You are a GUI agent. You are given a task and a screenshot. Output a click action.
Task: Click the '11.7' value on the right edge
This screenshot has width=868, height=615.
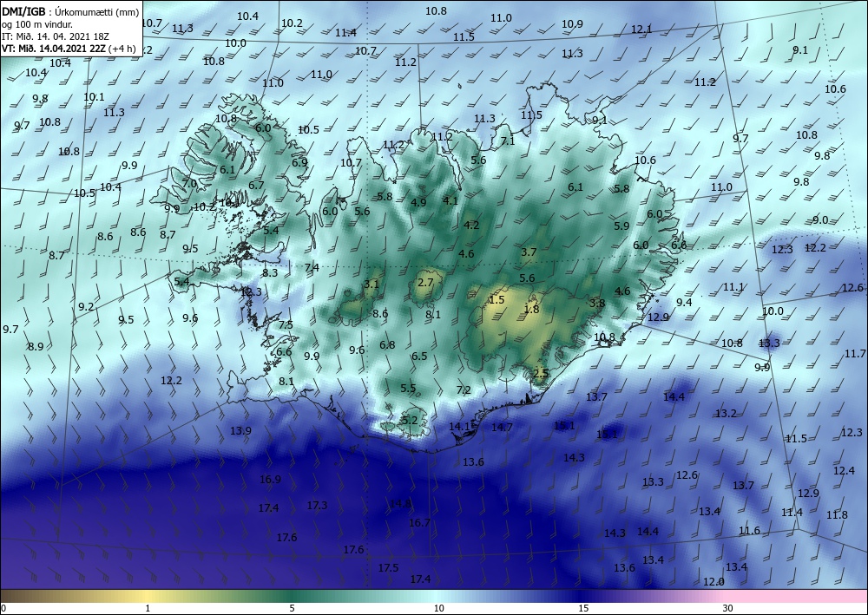point(855,353)
